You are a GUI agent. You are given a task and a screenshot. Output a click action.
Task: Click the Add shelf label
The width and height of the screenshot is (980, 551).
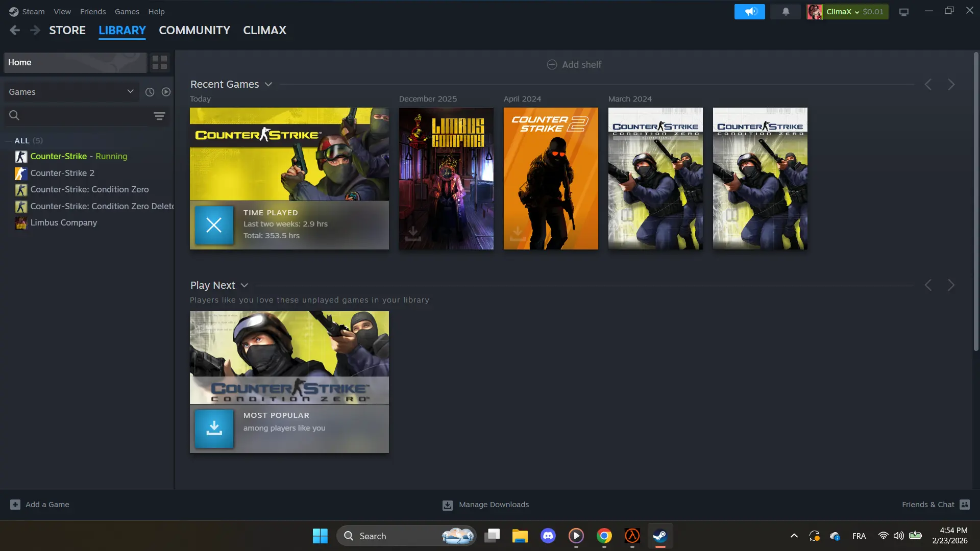(x=582, y=65)
